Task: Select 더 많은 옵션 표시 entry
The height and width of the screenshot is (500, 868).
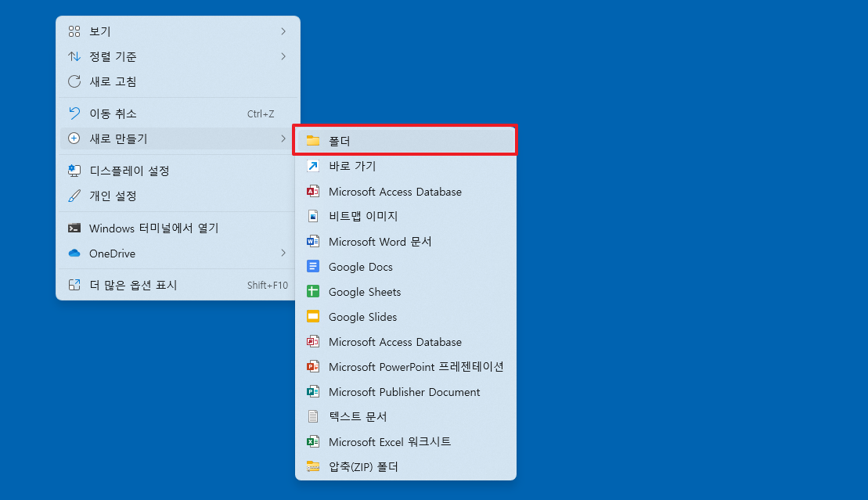Action: click(178, 285)
